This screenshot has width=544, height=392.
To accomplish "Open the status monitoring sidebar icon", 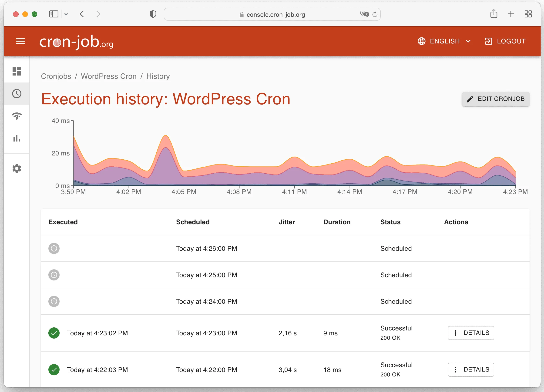I will (x=17, y=116).
